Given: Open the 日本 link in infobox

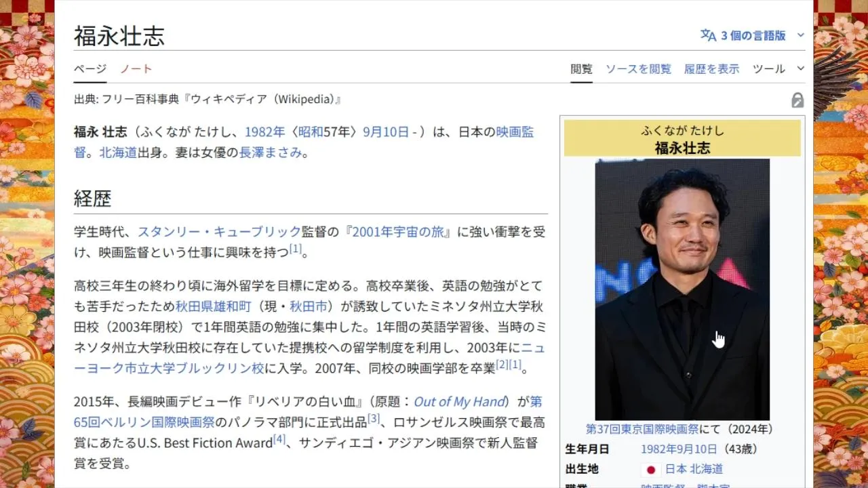Looking at the screenshot, I should pyautogui.click(x=676, y=469).
